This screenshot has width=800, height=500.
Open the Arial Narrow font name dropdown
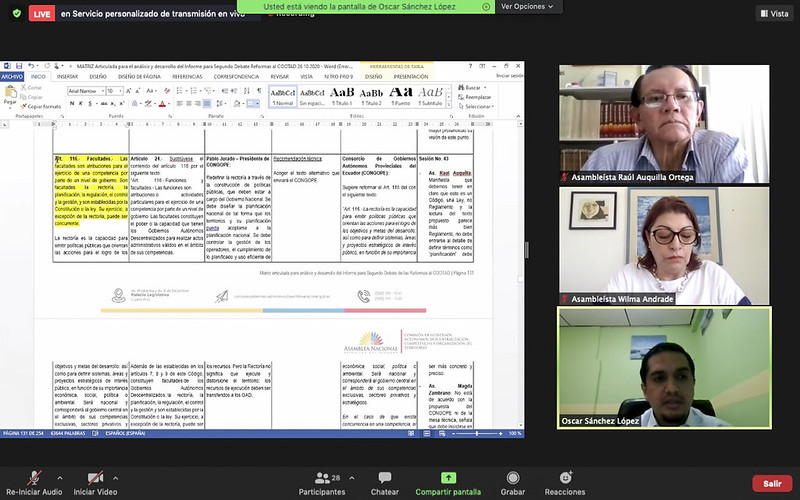86,91
